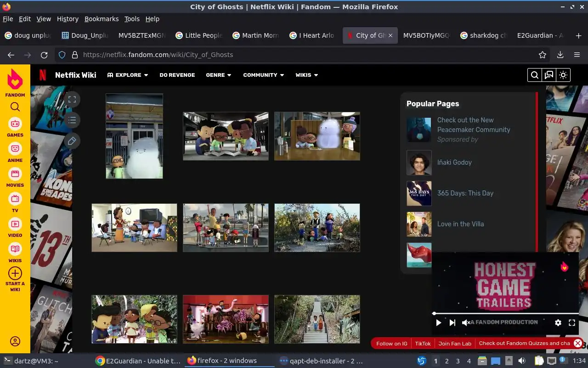
Task: Open E2Guardian Chrome window from taskbar
Action: point(138,361)
